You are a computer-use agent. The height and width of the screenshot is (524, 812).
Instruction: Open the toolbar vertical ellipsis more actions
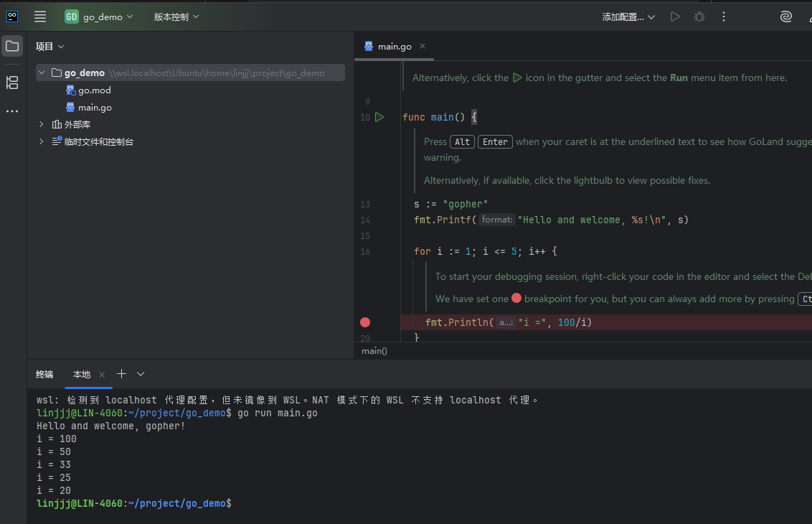(x=724, y=17)
